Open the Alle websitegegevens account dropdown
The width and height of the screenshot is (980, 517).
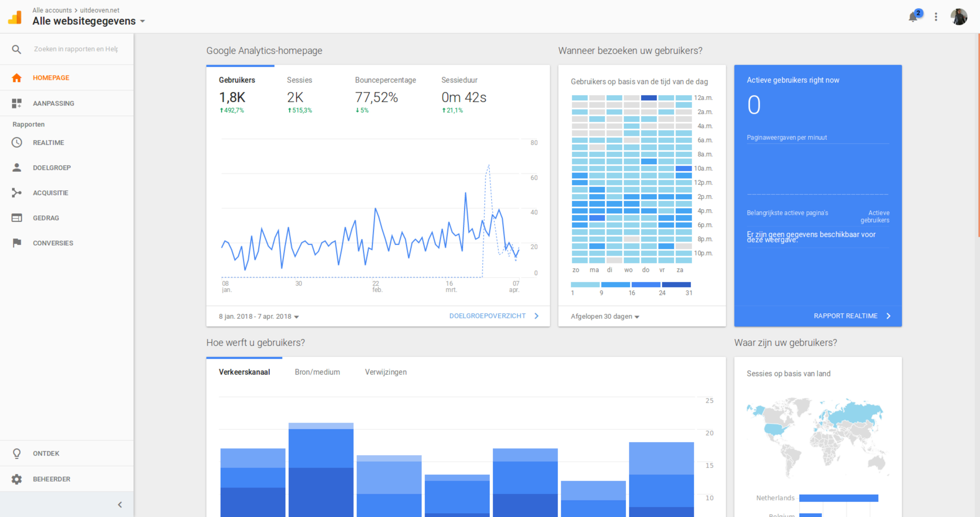pyautogui.click(x=88, y=21)
